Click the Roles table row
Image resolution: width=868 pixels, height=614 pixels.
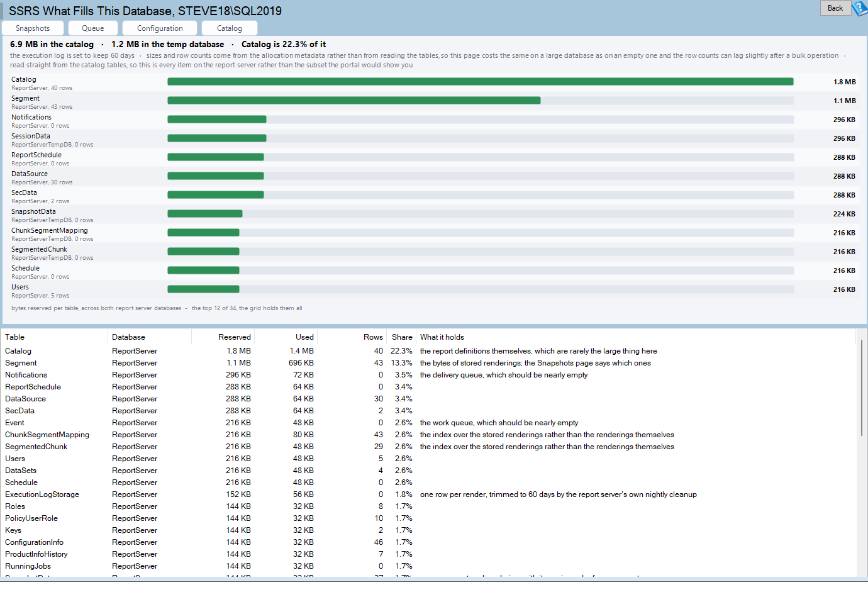(429, 506)
